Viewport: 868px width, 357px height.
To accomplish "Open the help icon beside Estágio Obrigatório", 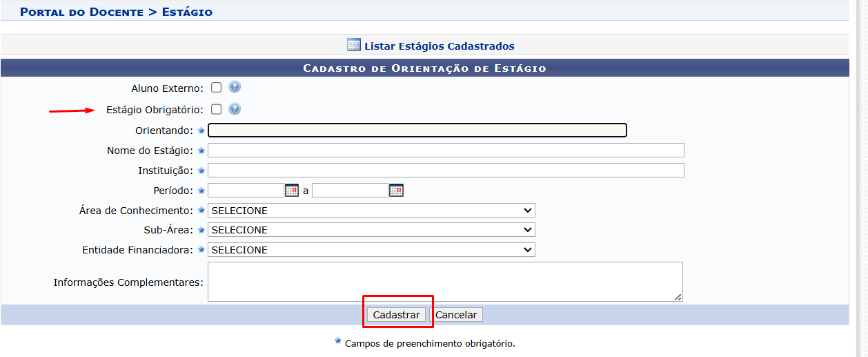I will pyautogui.click(x=235, y=109).
